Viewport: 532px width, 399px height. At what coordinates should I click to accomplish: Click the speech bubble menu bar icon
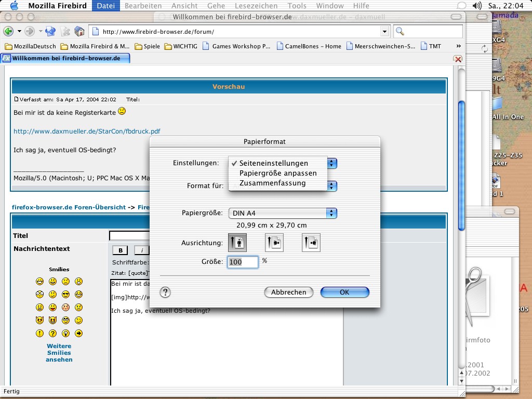pos(461,5)
